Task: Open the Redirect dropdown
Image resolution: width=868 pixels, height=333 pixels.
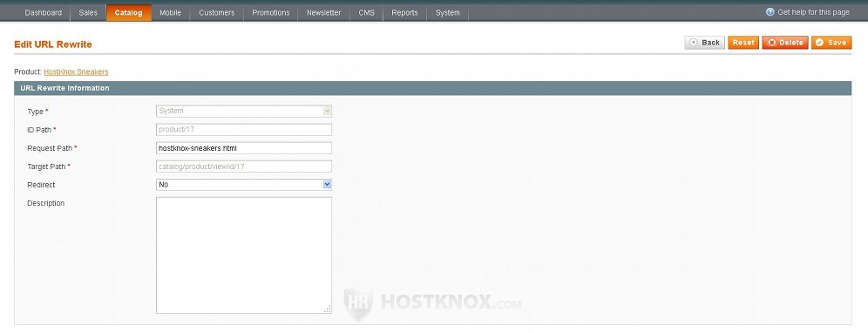Action: point(244,185)
